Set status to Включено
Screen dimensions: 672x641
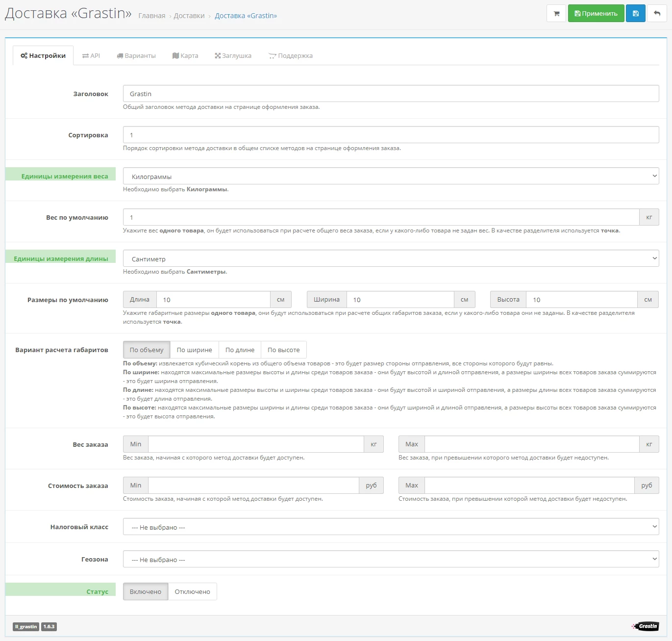point(146,591)
